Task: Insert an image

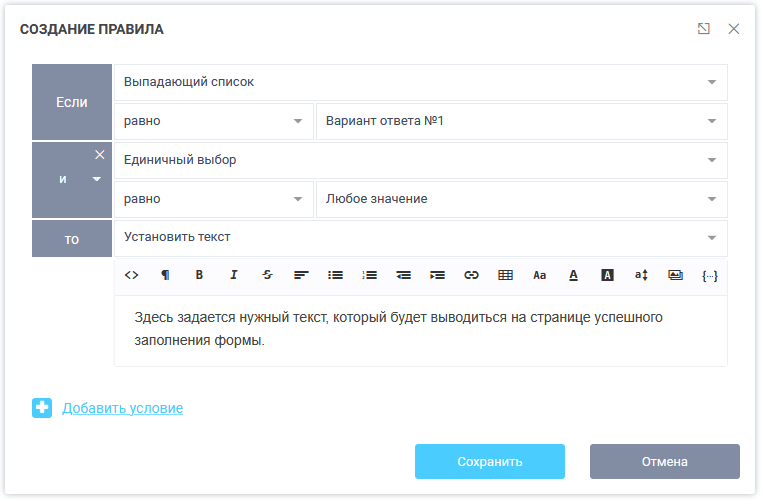Action: (675, 276)
